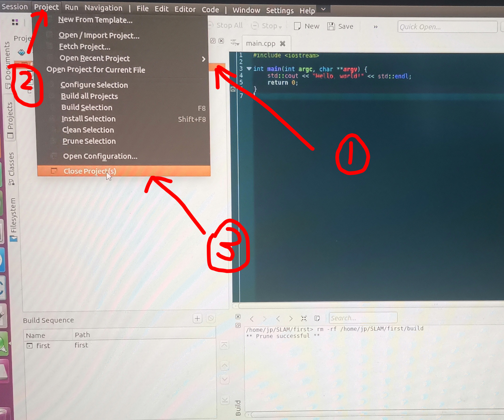Close the main.cpp tab

(x=283, y=43)
